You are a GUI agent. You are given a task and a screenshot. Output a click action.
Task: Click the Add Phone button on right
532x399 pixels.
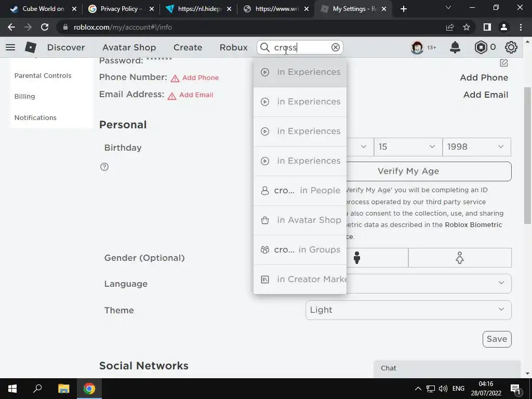tap(484, 78)
